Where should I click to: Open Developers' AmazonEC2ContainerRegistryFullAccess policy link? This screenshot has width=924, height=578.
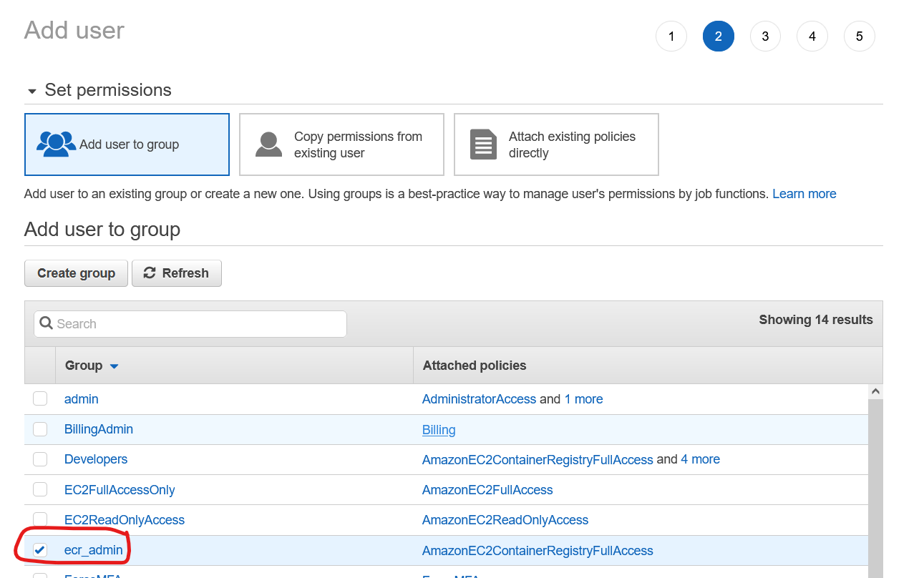tap(538, 460)
